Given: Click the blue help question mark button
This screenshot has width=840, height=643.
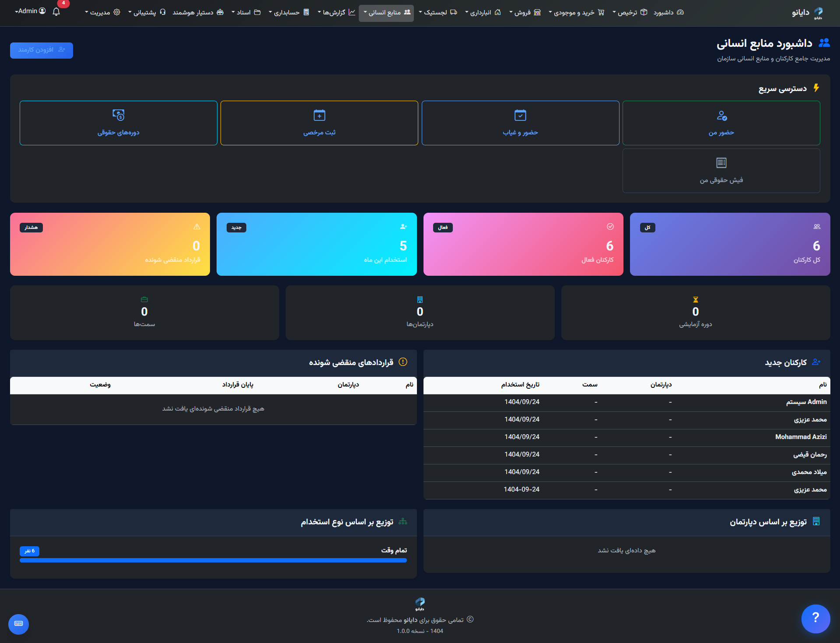Looking at the screenshot, I should 815,618.
